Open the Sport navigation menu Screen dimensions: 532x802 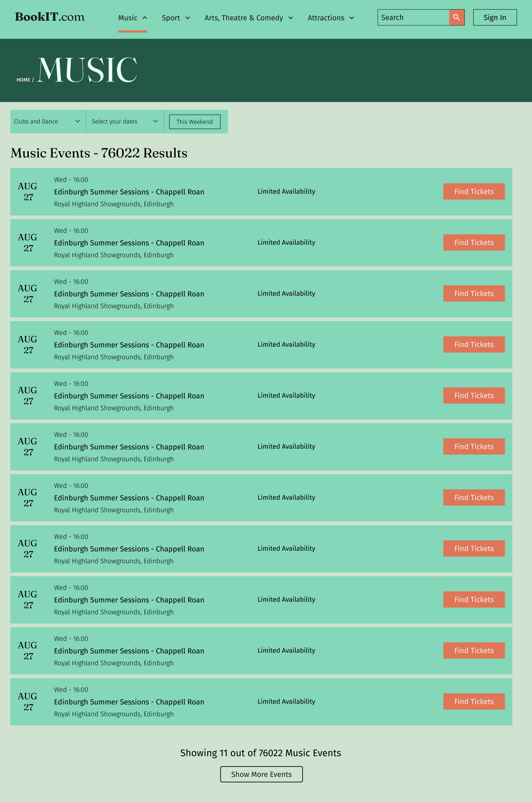[x=171, y=18]
